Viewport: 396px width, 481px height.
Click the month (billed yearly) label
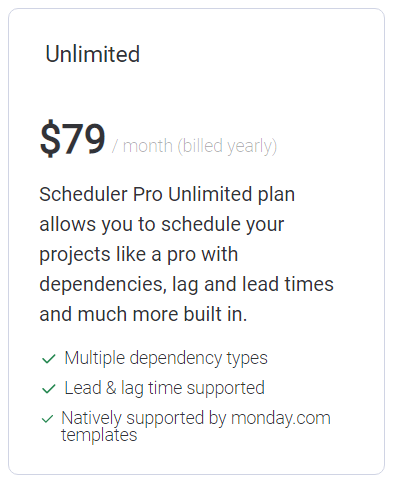point(195,146)
